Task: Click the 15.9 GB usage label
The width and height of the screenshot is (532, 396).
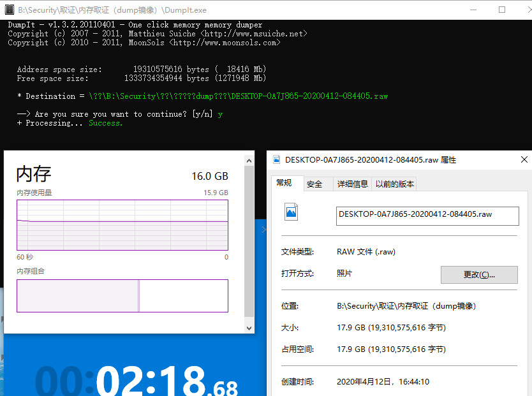Action: 216,193
